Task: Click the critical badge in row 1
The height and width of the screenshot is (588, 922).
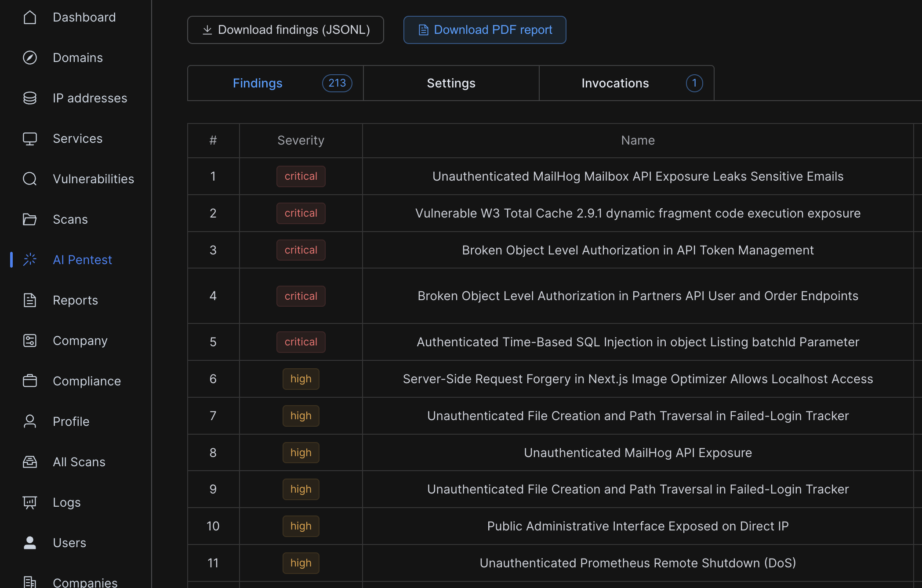Action: click(301, 176)
